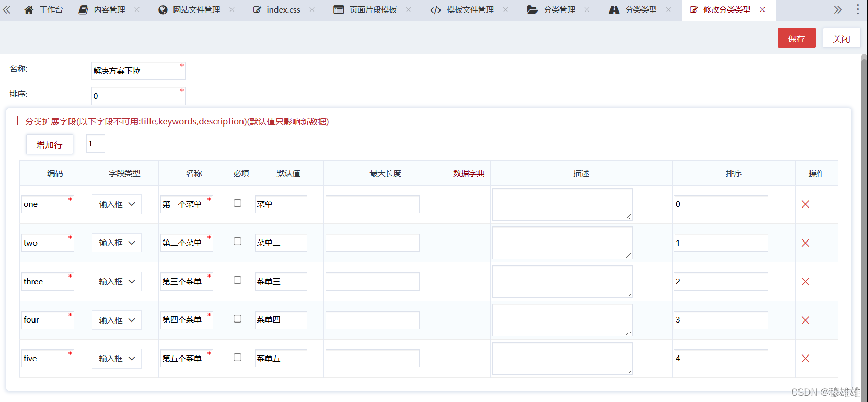868x402 pixels.
Task: Close the 内容管理 tab
Action: point(137,10)
